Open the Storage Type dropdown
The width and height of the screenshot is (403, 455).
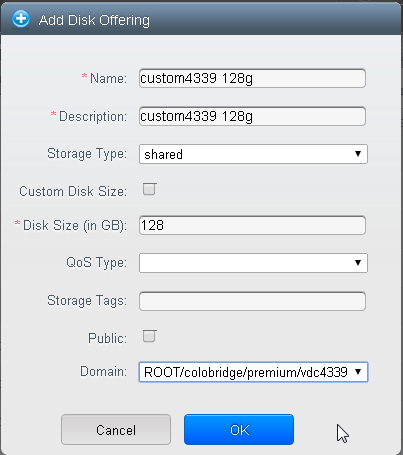coord(253,154)
